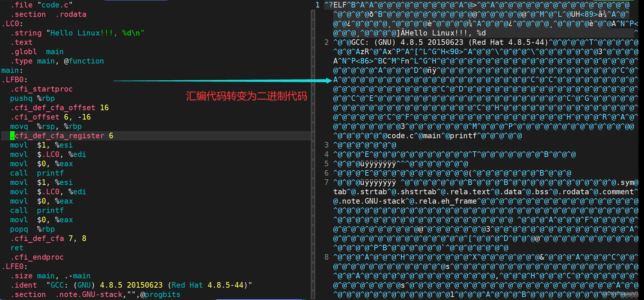644x300 pixels.
Task: Click line number 2 in binary pane
Action: click(326, 42)
